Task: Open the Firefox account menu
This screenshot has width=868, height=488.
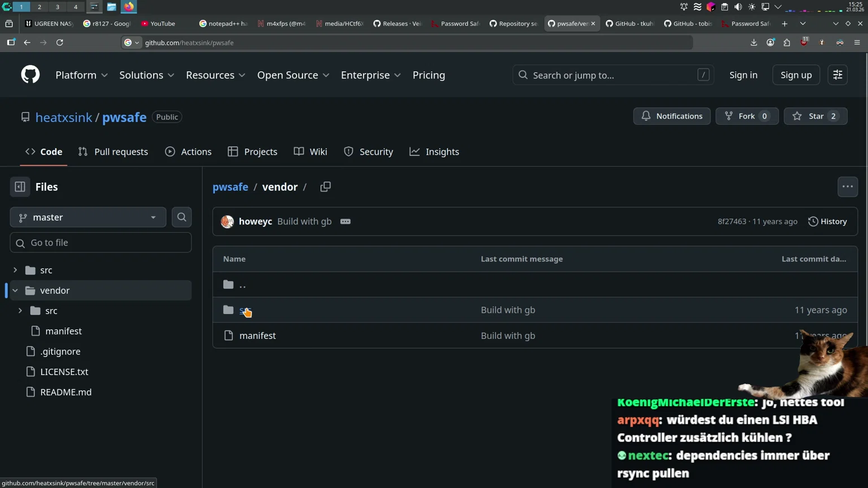Action: point(770,42)
